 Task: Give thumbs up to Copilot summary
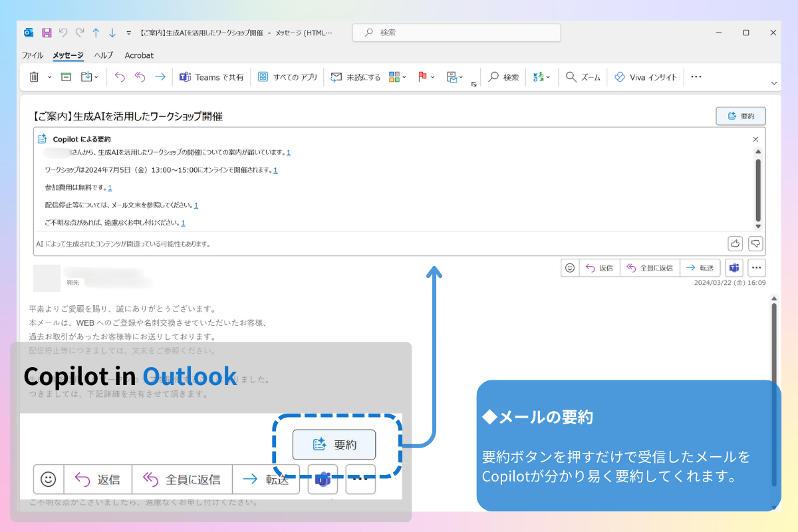[x=735, y=243]
